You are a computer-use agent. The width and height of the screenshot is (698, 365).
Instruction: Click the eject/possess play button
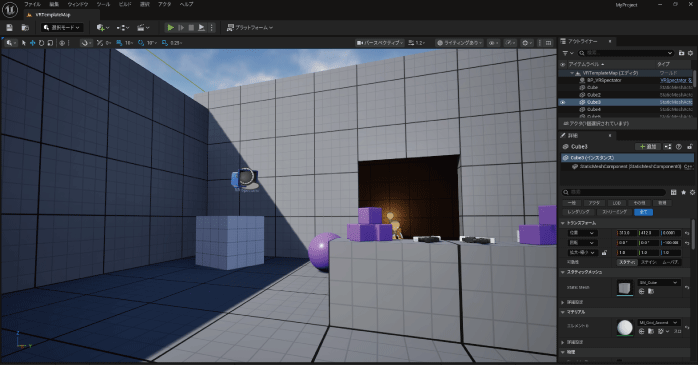[202, 28]
